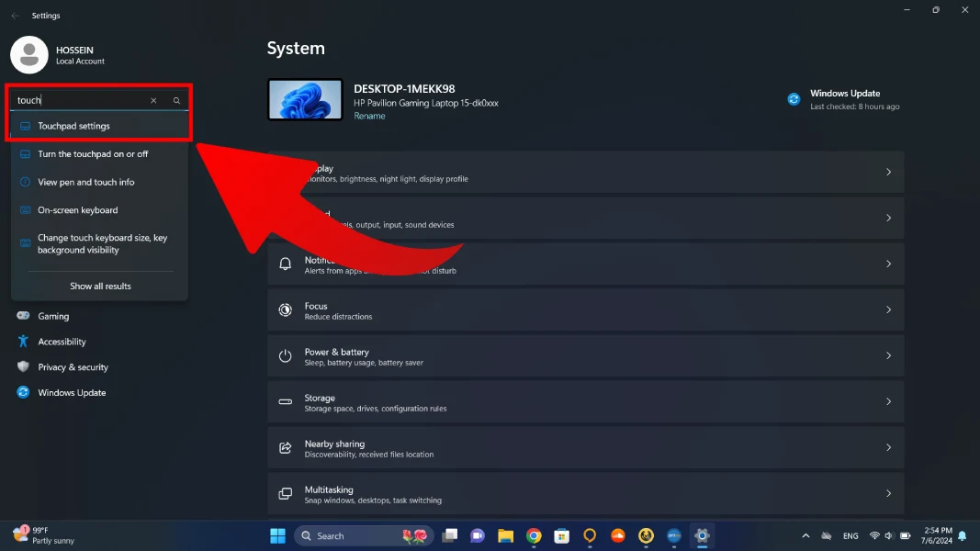The image size is (980, 551).
Task: Clear the search box text with X
Action: click(153, 100)
